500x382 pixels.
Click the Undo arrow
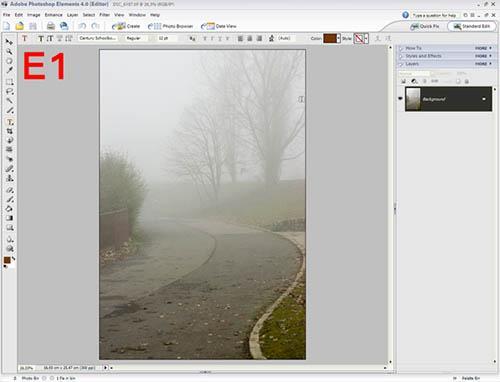[x=82, y=26]
